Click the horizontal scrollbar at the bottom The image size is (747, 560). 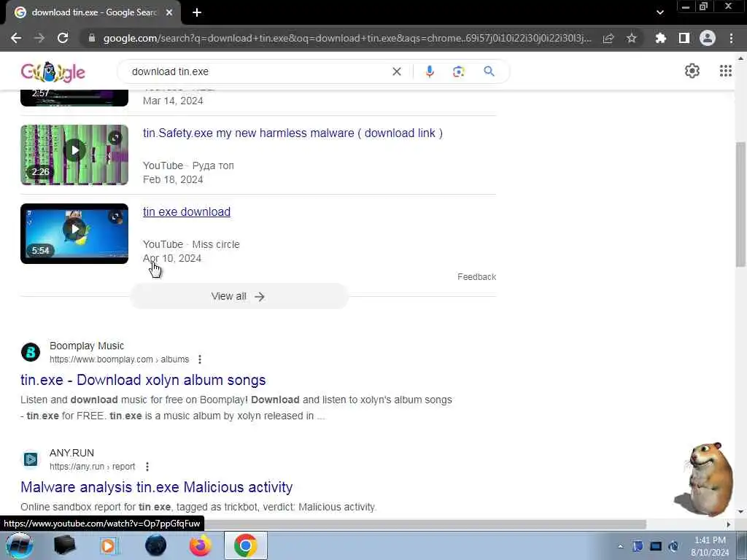click(x=425, y=524)
